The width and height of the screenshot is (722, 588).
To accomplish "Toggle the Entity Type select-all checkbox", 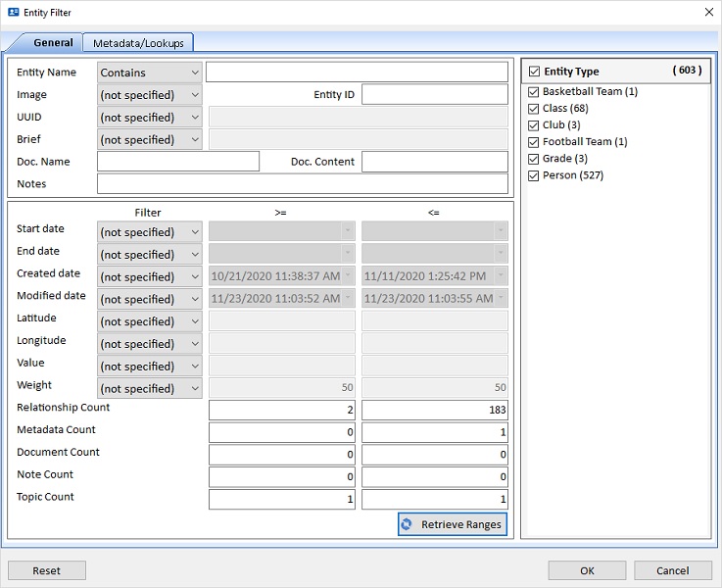I will pyautogui.click(x=534, y=72).
